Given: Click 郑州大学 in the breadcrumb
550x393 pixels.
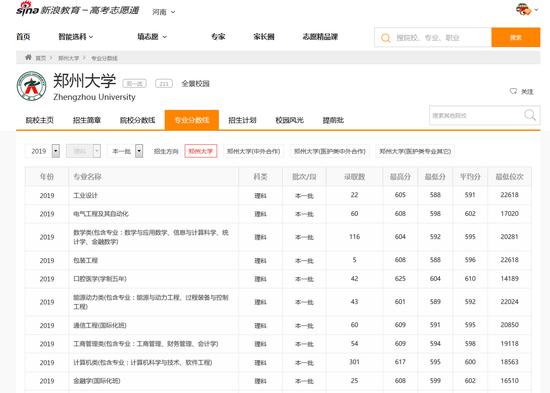Looking at the screenshot, I should (68, 58).
